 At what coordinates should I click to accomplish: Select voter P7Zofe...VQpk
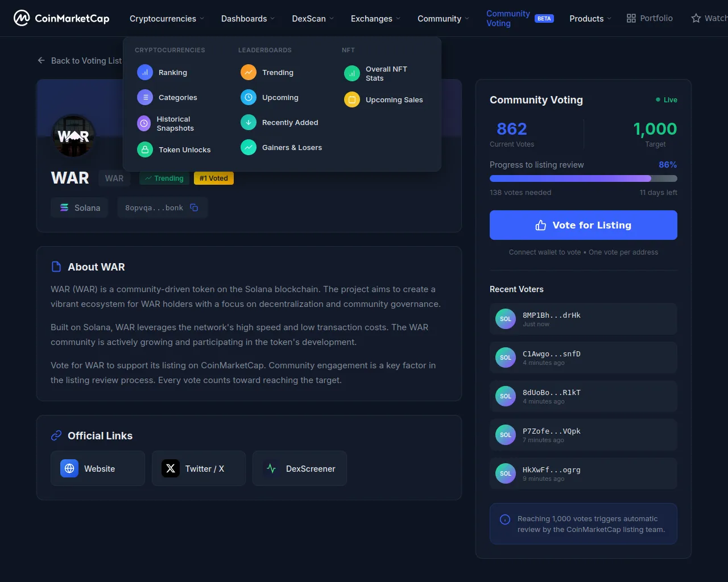[584, 435]
